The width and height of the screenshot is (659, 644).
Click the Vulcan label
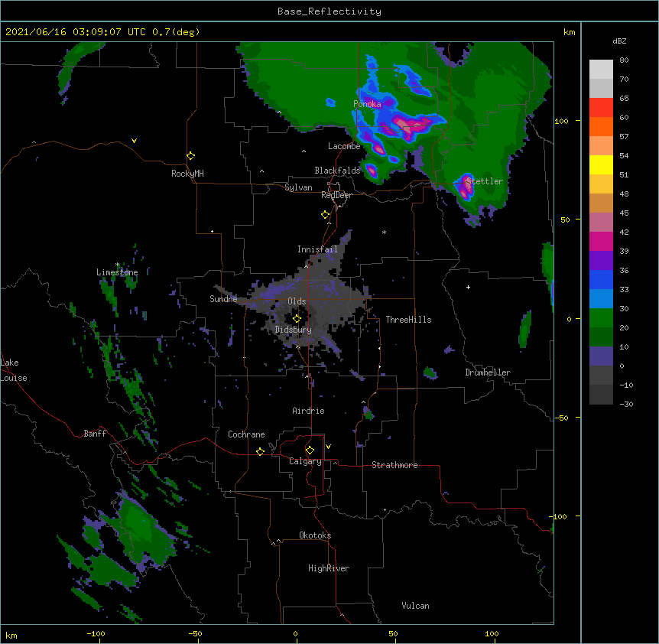click(415, 606)
